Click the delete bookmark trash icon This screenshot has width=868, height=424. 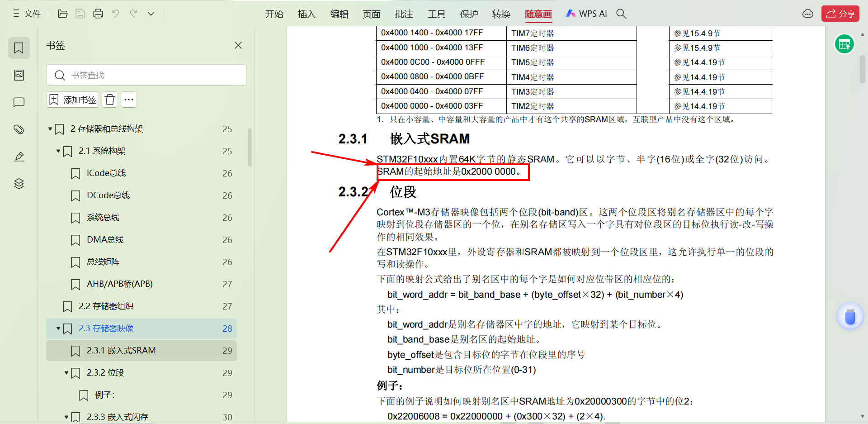tap(110, 100)
